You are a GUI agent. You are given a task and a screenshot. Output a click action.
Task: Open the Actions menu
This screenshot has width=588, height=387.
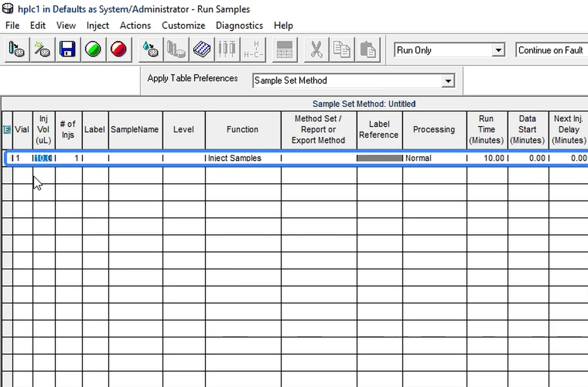135,25
